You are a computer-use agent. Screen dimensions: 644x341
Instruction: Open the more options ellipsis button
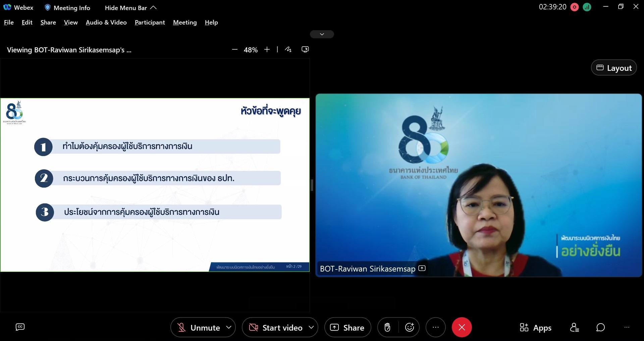coord(436,327)
